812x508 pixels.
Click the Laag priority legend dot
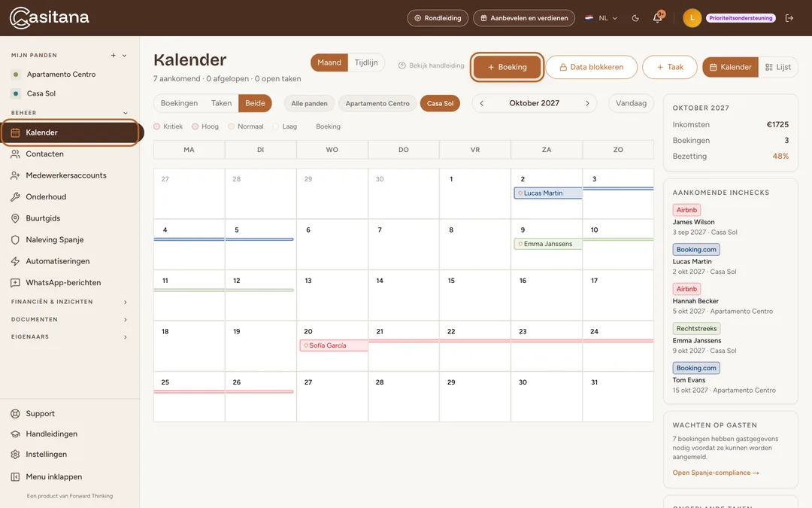pos(276,126)
